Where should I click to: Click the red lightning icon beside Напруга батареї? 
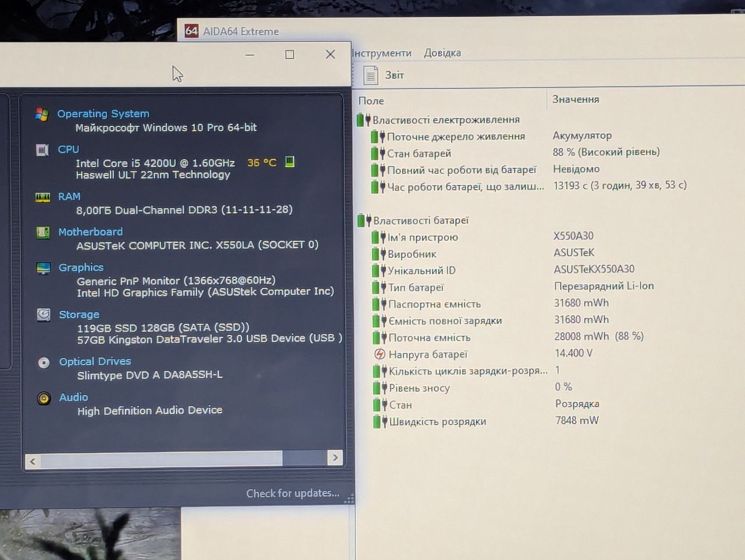[379, 354]
